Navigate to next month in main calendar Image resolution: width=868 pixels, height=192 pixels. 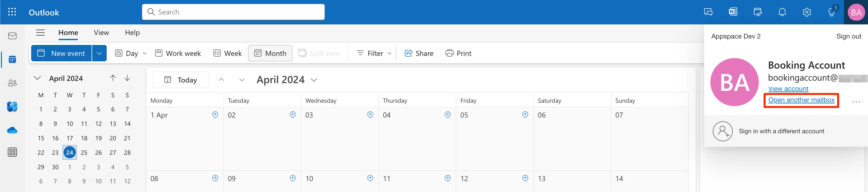coord(242,80)
